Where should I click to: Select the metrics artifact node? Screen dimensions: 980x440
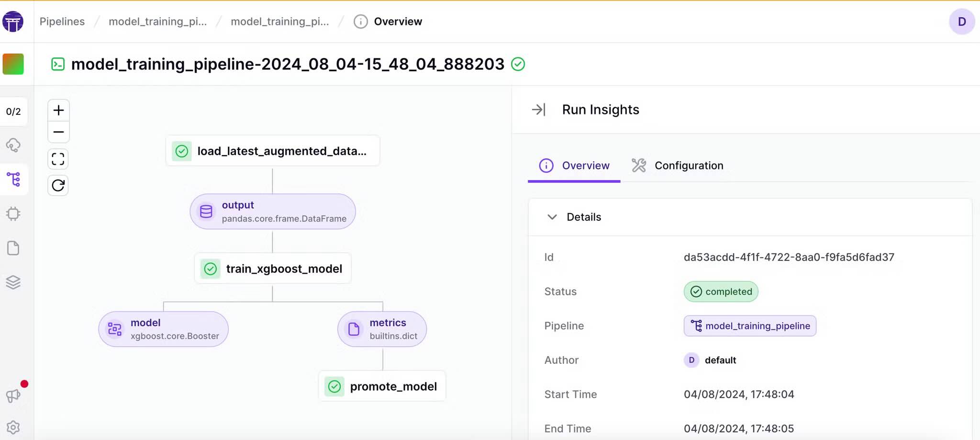tap(382, 329)
